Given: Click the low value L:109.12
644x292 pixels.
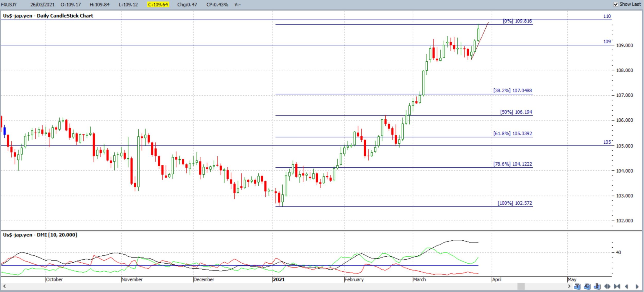Looking at the screenshot, I should pos(128,5).
